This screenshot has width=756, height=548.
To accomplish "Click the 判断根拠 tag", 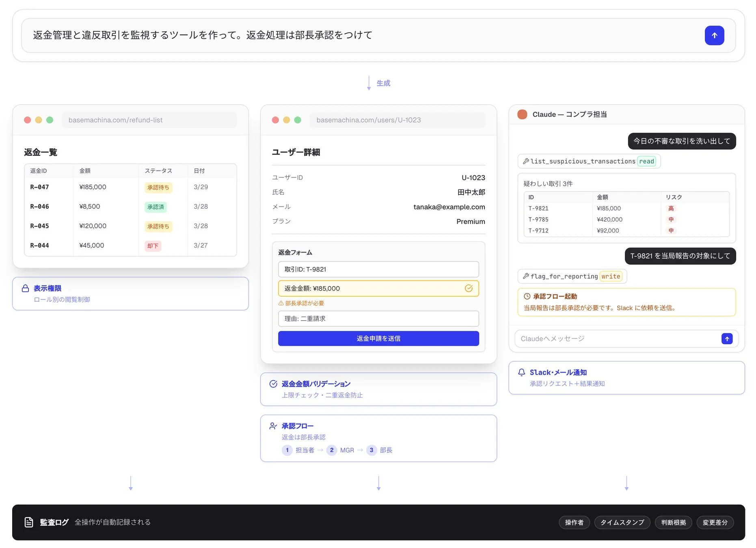I will pos(673,522).
